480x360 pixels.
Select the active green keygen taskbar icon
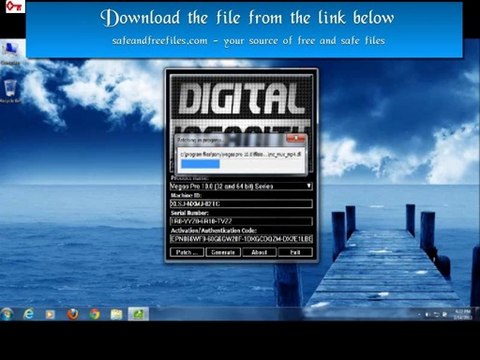[x=138, y=314]
